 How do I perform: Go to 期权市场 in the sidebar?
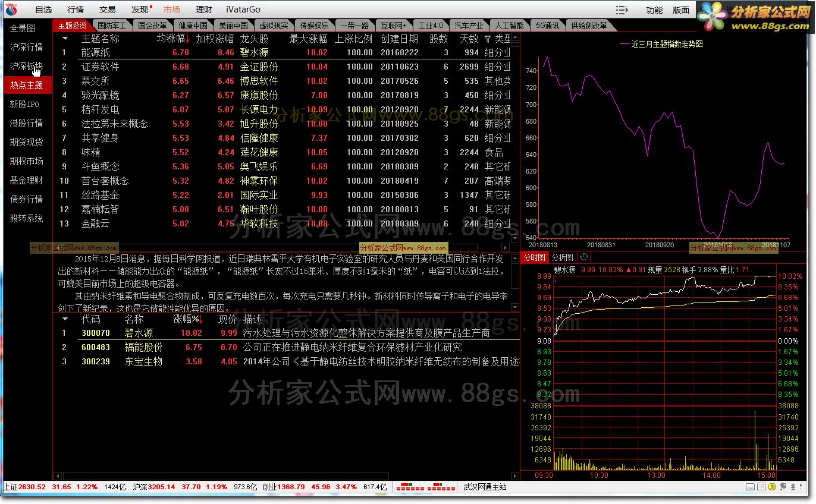pos(26,161)
